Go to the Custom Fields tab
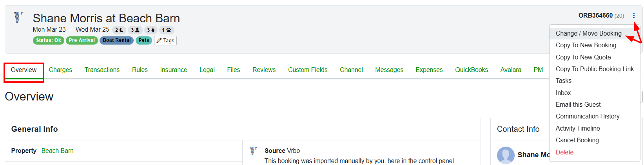644x165 pixels. [308, 70]
